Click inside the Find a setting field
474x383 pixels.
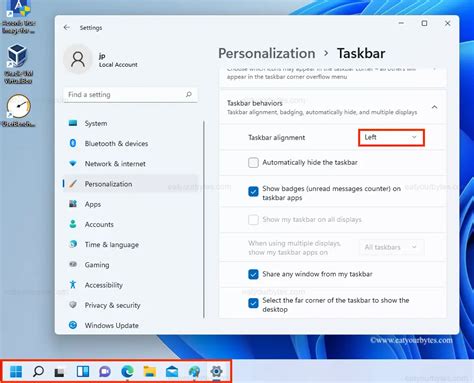click(x=130, y=95)
